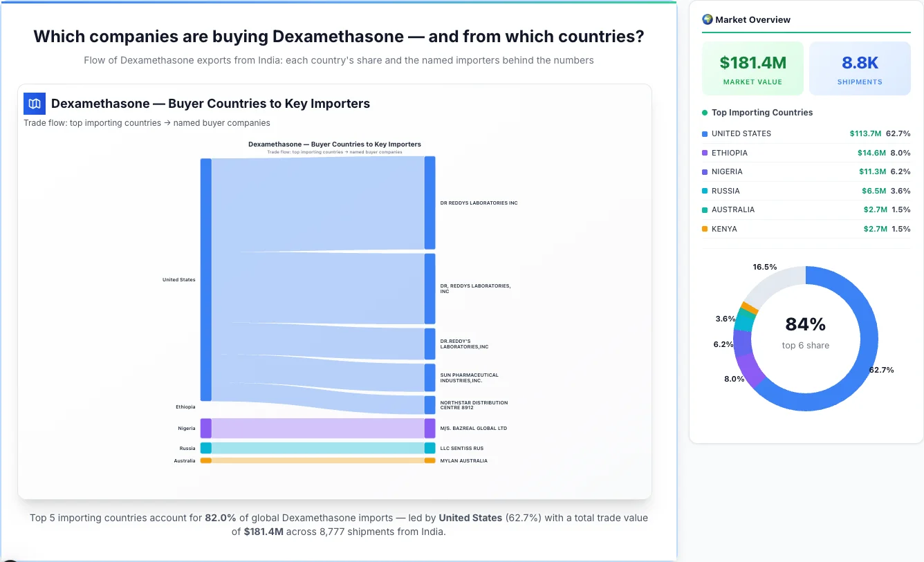Click the globe icon beside Market Overview
This screenshot has height=562, width=924.
pyautogui.click(x=707, y=19)
